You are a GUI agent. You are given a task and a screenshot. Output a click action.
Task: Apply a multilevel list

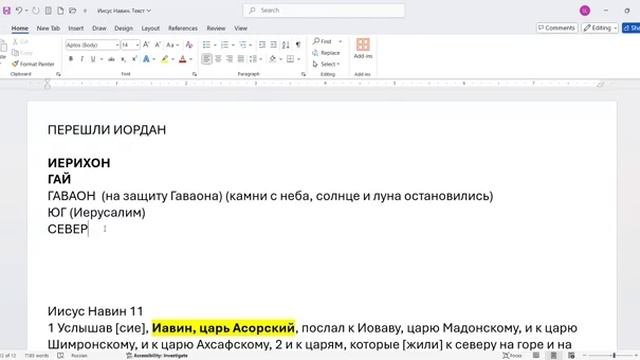point(243,45)
